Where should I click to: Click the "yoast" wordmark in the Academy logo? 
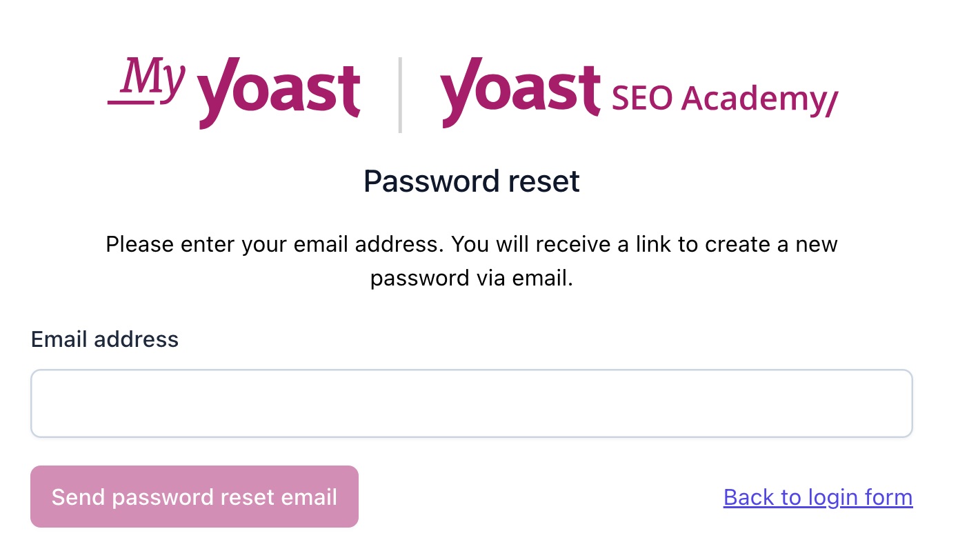(x=520, y=93)
